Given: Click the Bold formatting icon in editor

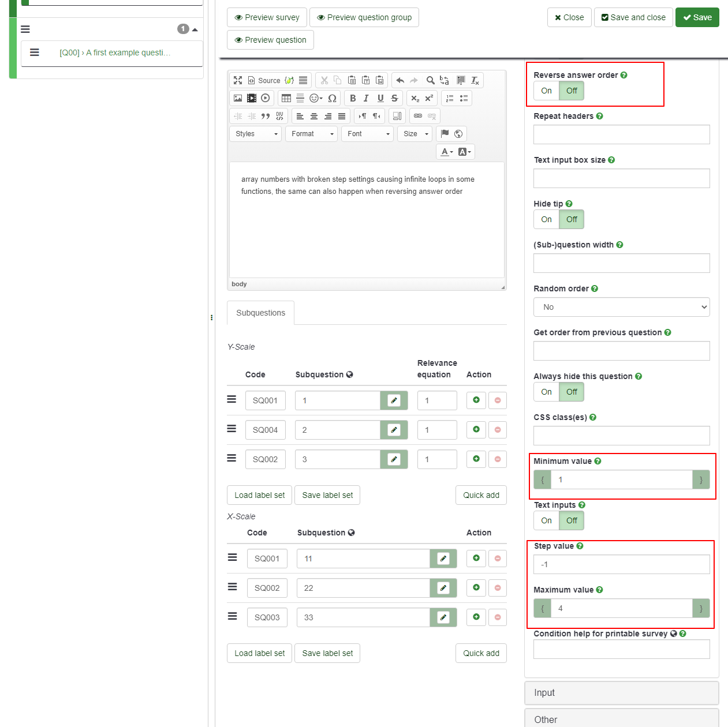Looking at the screenshot, I should tap(353, 98).
